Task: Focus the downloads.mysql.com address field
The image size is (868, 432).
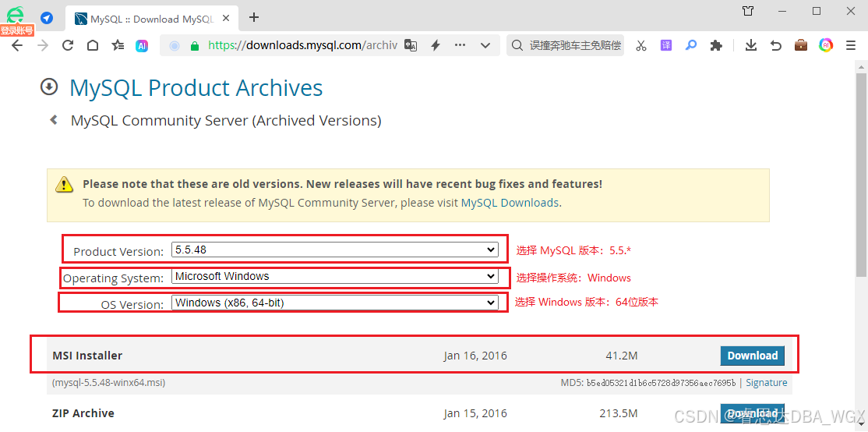Action: [303, 45]
